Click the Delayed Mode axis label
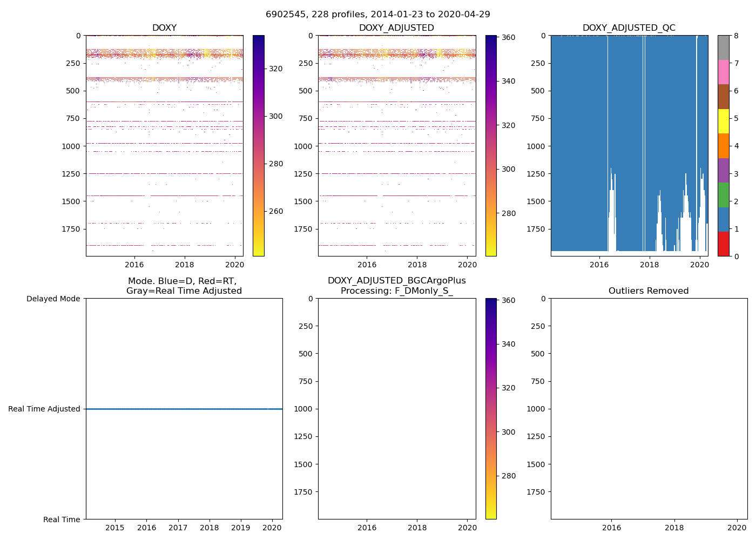The height and width of the screenshot is (540, 756). point(53,299)
